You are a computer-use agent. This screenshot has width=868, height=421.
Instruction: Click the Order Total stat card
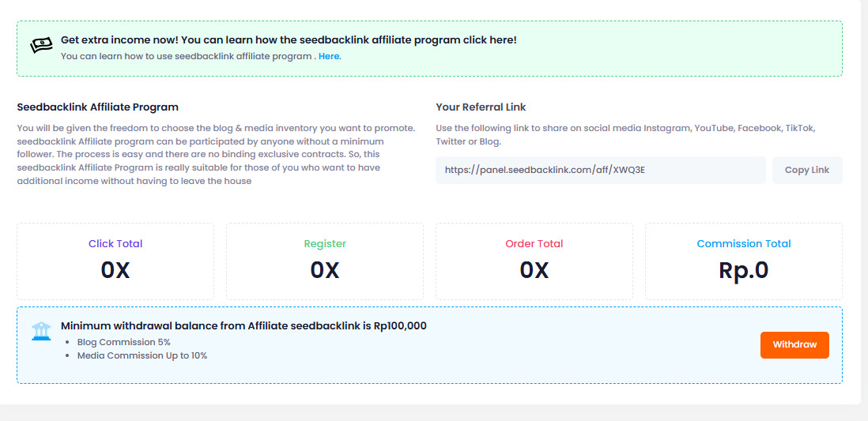[x=534, y=261]
